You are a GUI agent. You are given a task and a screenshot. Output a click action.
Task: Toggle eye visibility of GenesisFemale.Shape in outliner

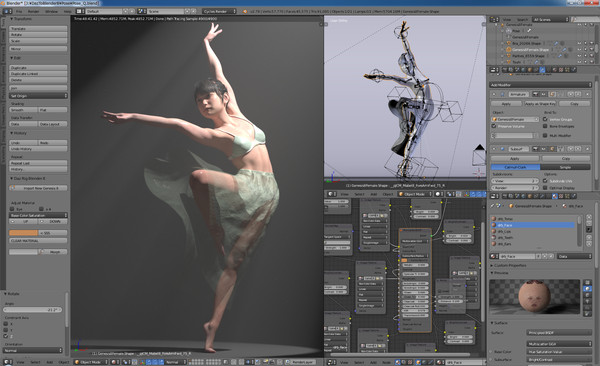579,49
